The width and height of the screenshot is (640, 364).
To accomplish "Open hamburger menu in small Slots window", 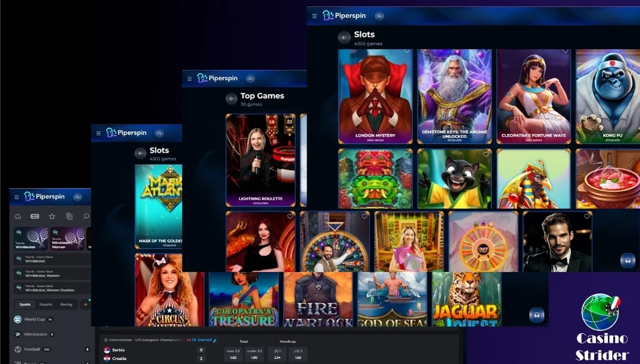I will tap(98, 133).
